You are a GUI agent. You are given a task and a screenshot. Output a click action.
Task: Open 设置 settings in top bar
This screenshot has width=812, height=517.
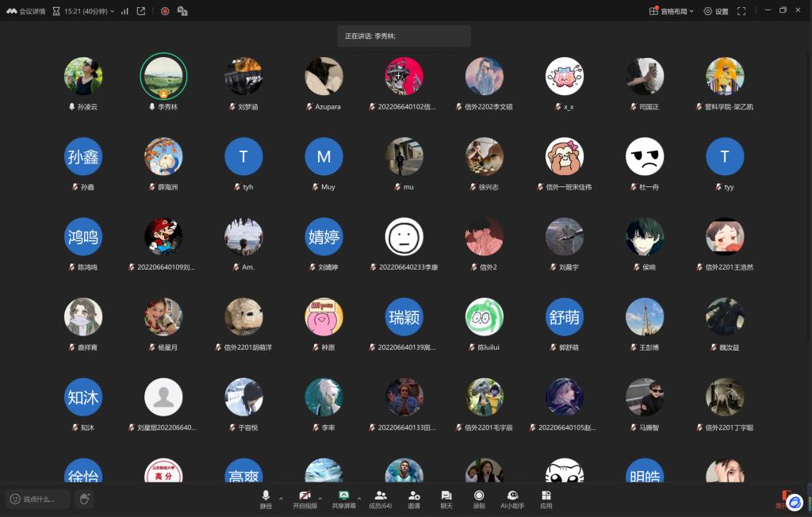(715, 11)
